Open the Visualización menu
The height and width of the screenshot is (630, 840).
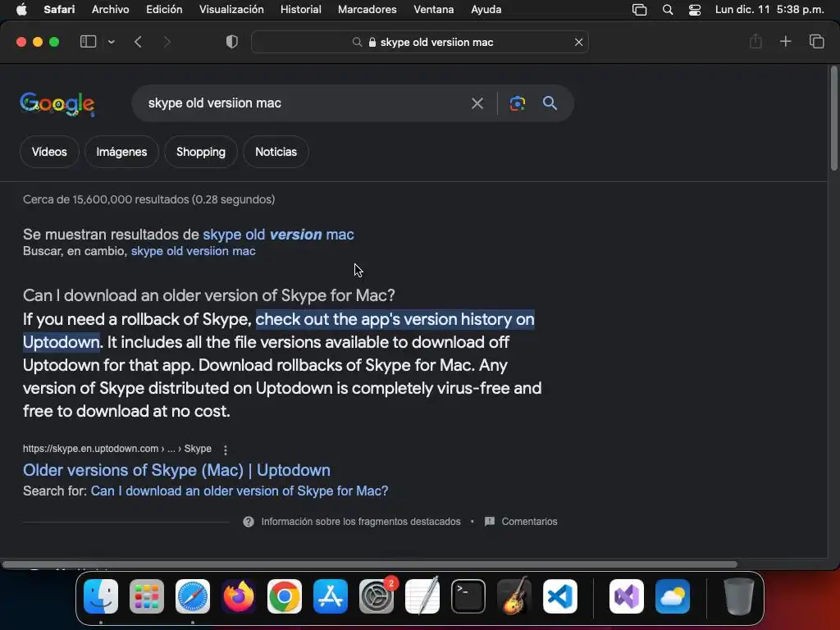[x=231, y=9]
